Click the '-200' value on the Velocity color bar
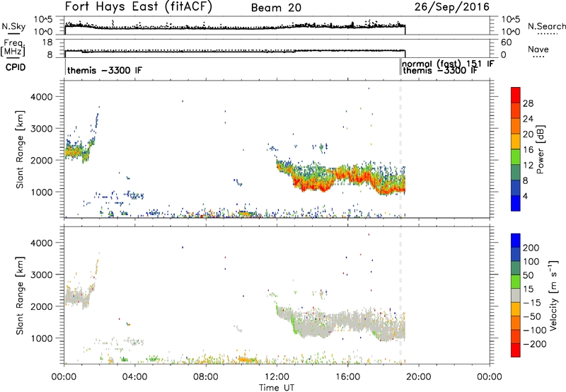Viewport: 566px width, 392px height. click(534, 344)
